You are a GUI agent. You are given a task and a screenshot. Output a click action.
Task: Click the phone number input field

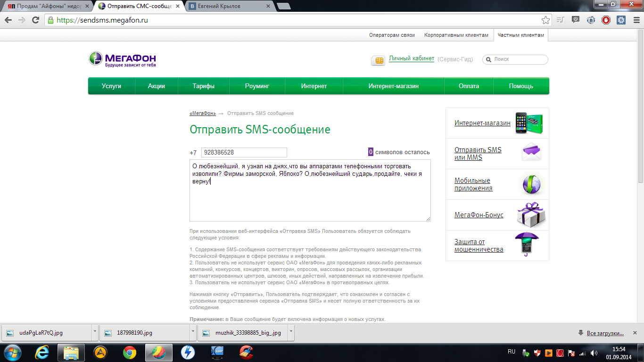244,153
